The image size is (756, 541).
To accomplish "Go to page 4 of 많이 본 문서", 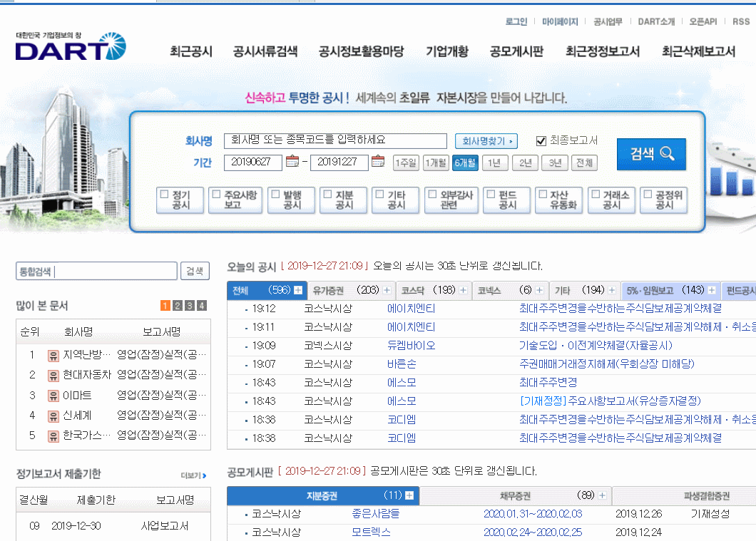I will tap(202, 306).
